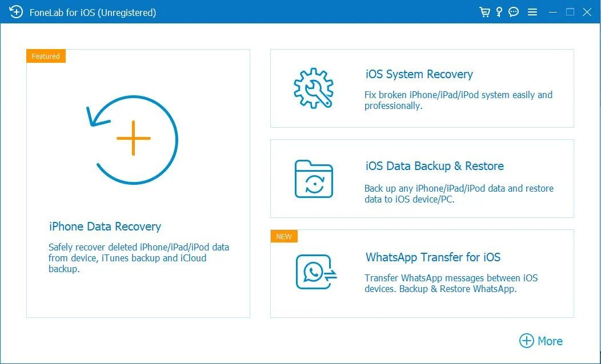Open iPhone Data Recovery title
The width and height of the screenshot is (601, 364).
tap(105, 227)
